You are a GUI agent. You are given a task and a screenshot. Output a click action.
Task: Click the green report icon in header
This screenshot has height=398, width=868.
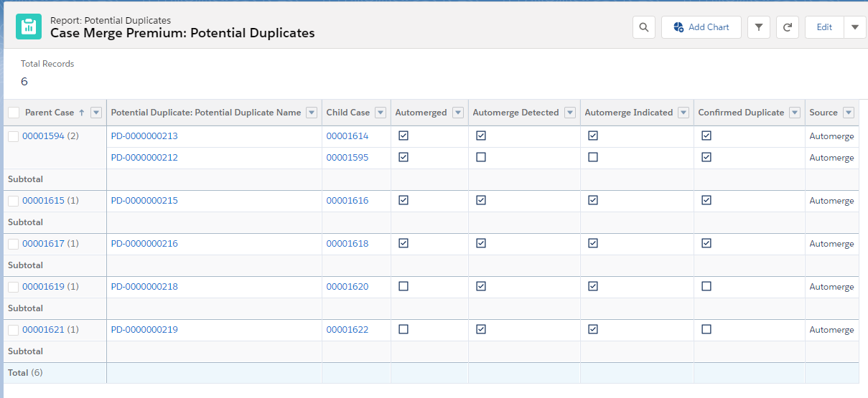(29, 27)
